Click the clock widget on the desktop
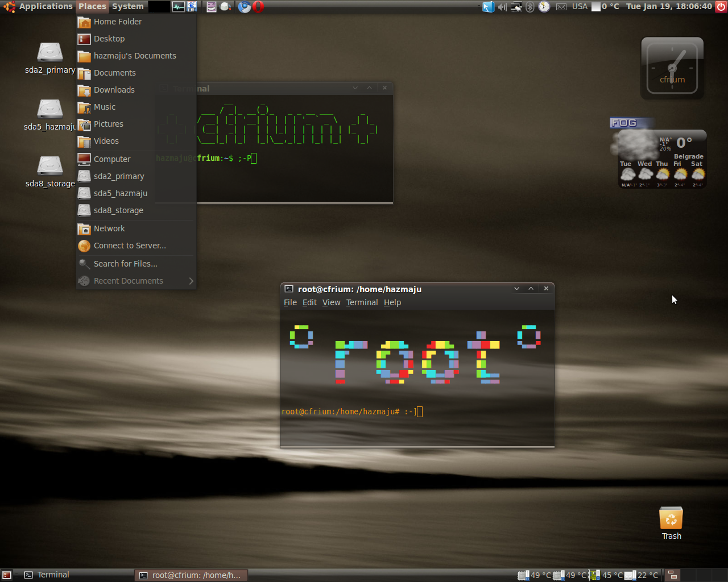The width and height of the screenshot is (728, 582). [672, 68]
